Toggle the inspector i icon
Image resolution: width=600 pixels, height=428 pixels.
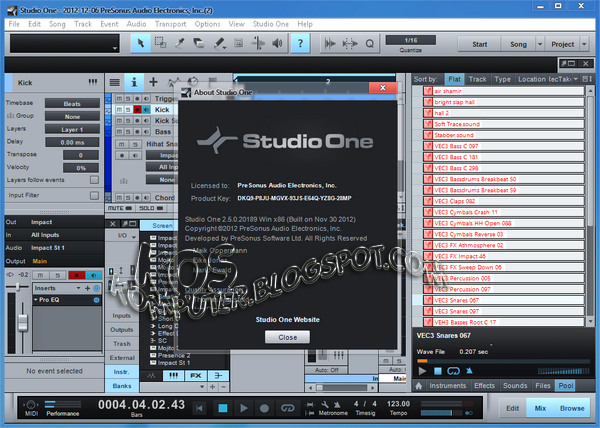[134, 82]
